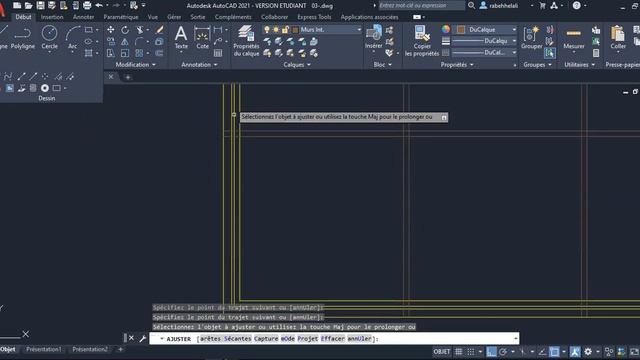Click Projet option in command line
Screen dimensions: 640x360
308,339
